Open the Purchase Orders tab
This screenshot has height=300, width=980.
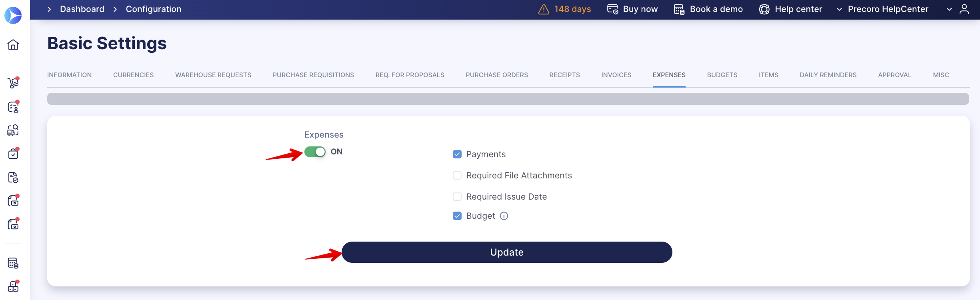point(497,75)
